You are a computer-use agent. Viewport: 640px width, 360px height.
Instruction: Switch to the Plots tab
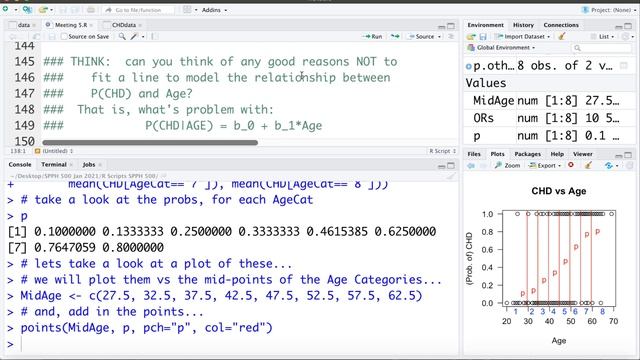pyautogui.click(x=497, y=154)
